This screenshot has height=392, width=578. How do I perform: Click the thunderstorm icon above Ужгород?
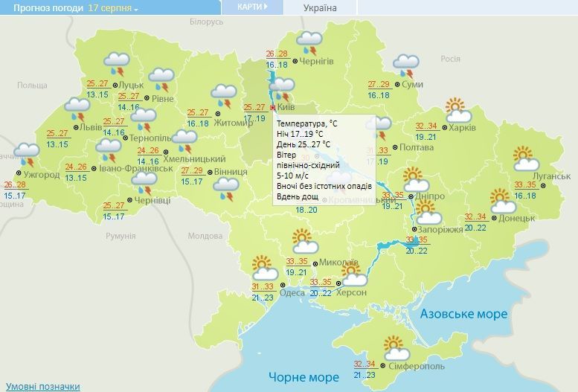pos(27,155)
